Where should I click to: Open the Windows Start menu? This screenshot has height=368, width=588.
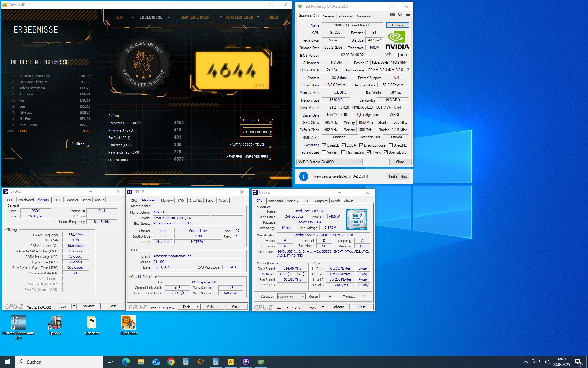[7, 362]
